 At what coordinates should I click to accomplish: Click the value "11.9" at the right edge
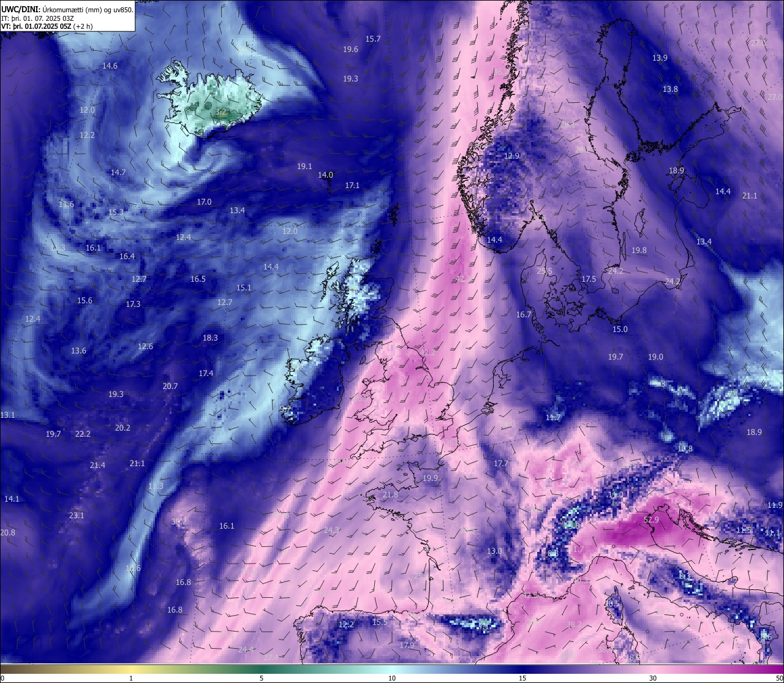pyautogui.click(x=775, y=505)
